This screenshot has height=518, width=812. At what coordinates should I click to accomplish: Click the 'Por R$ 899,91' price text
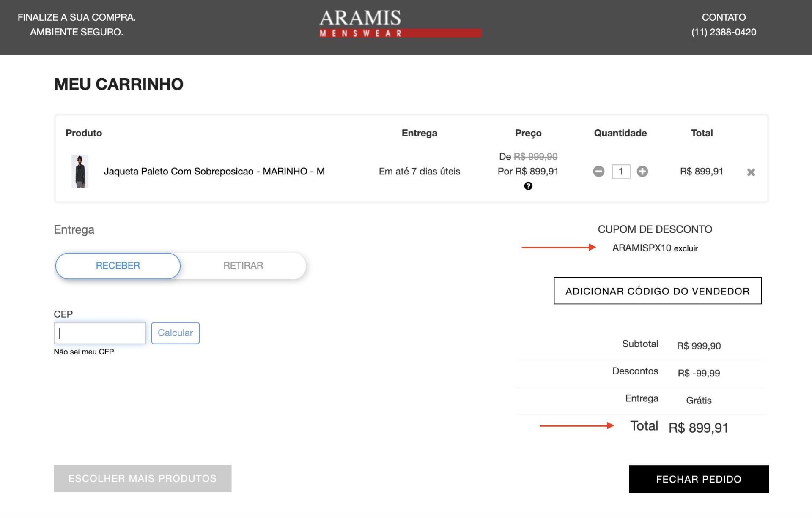(528, 172)
